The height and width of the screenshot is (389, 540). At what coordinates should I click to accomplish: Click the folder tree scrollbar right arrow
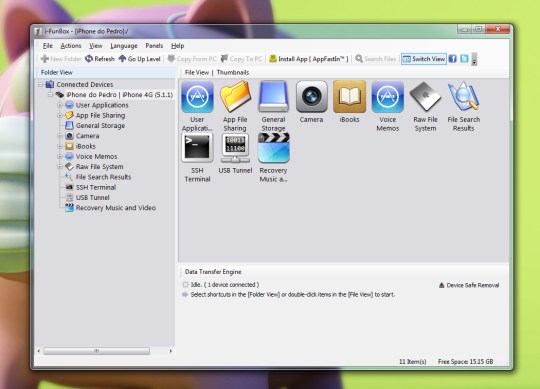[x=170, y=351]
